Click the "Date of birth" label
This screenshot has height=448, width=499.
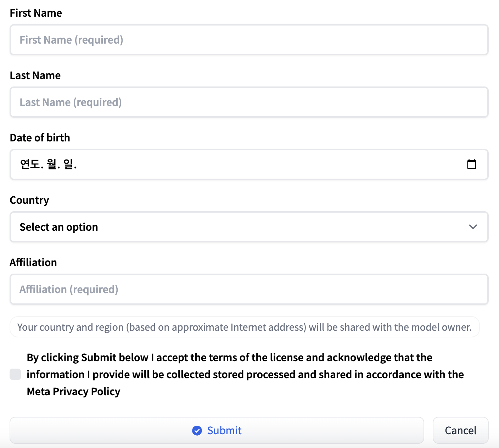pos(40,138)
